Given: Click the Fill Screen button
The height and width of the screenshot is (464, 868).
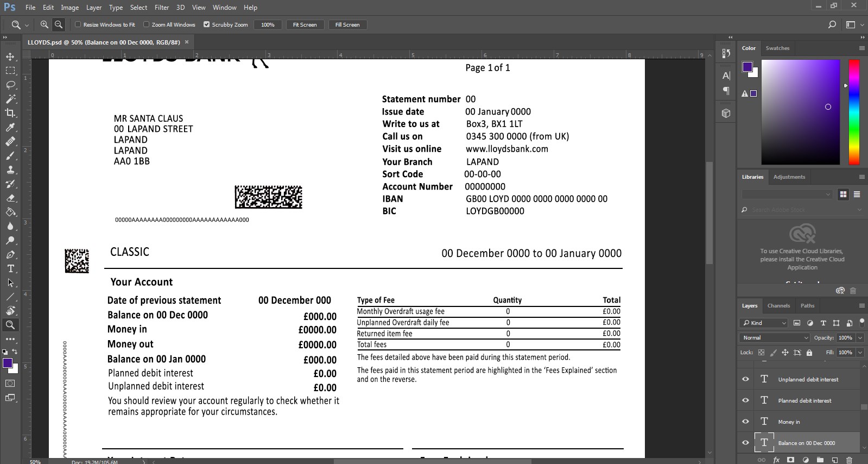Looking at the screenshot, I should (x=347, y=24).
